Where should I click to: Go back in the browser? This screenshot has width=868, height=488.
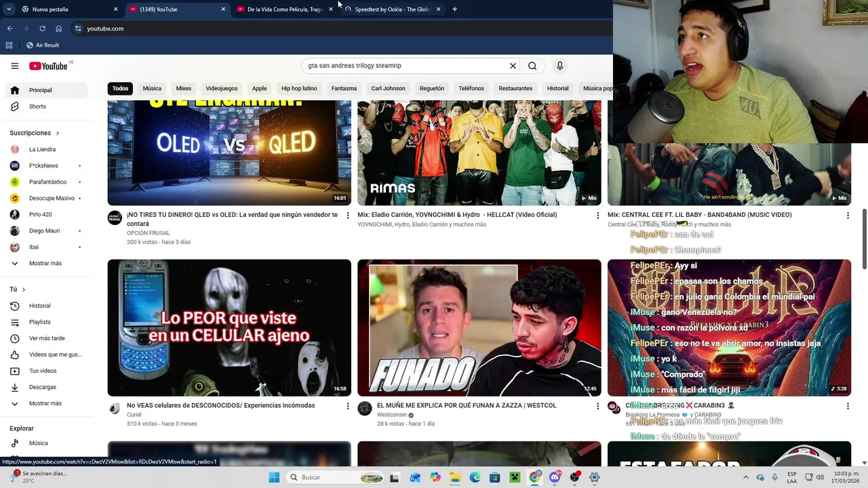click(9, 28)
